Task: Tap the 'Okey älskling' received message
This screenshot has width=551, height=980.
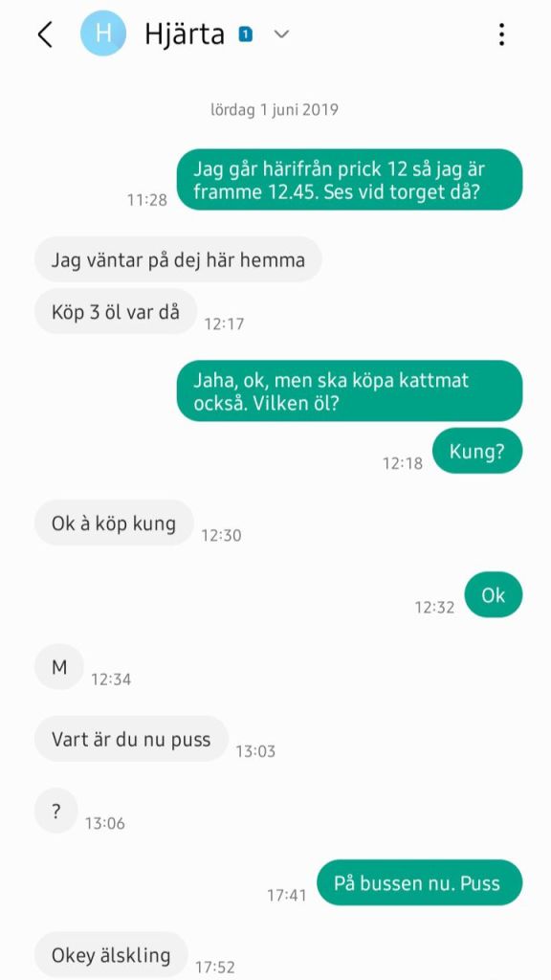Action: 111,955
